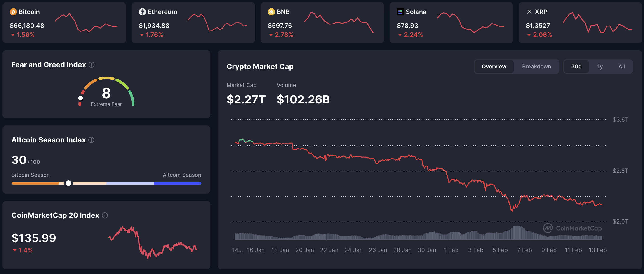
Task: Open the Fear and Greed Index info tooltip
Action: pyautogui.click(x=92, y=65)
